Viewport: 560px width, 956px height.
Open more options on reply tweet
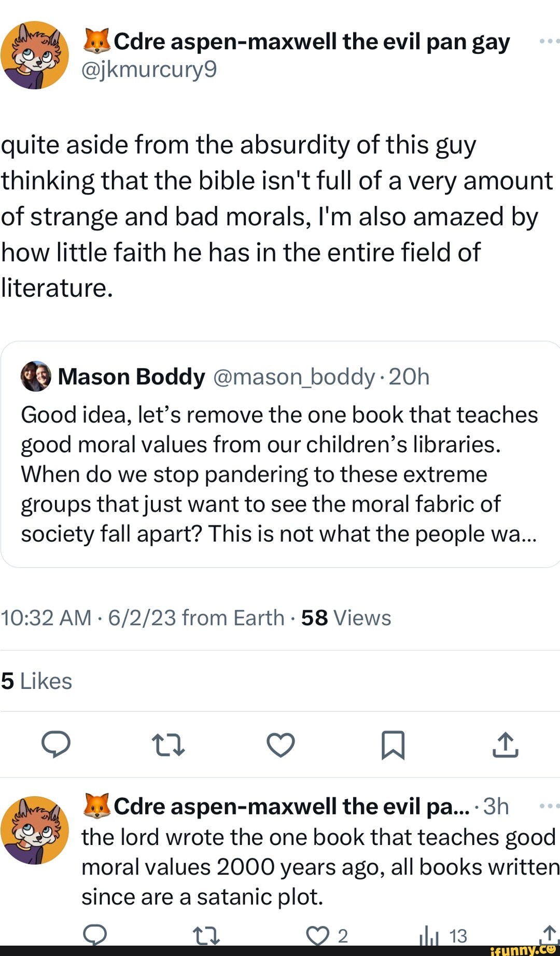[x=549, y=806]
